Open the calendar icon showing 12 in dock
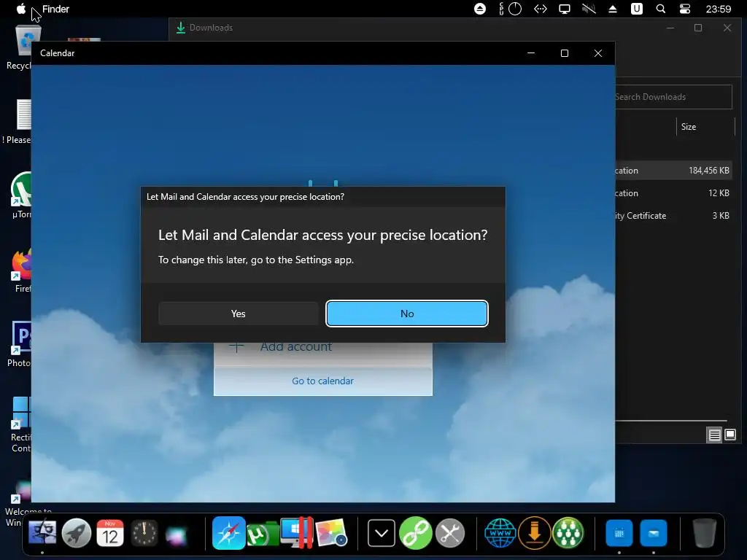This screenshot has width=747, height=560. (x=110, y=532)
